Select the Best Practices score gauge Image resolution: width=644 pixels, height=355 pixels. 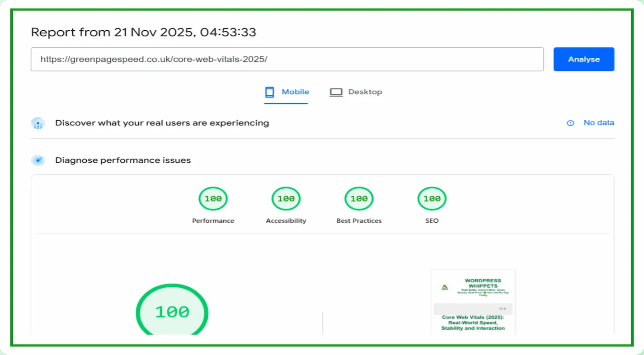point(359,199)
